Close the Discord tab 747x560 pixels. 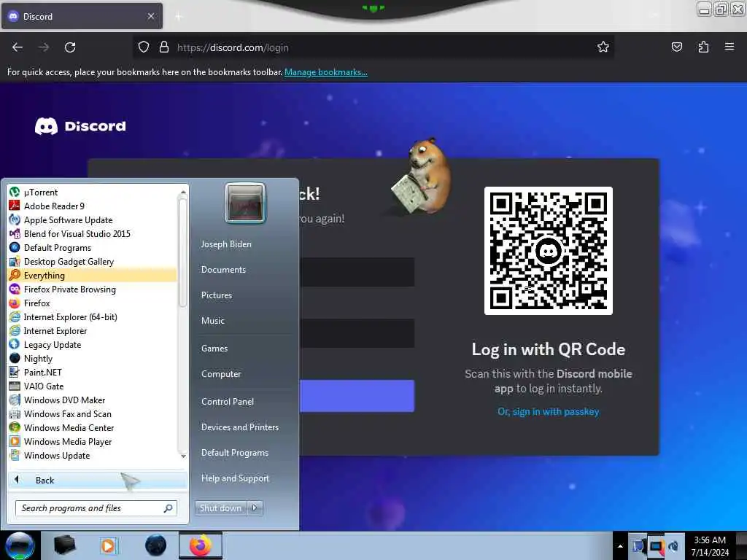pyautogui.click(x=150, y=16)
